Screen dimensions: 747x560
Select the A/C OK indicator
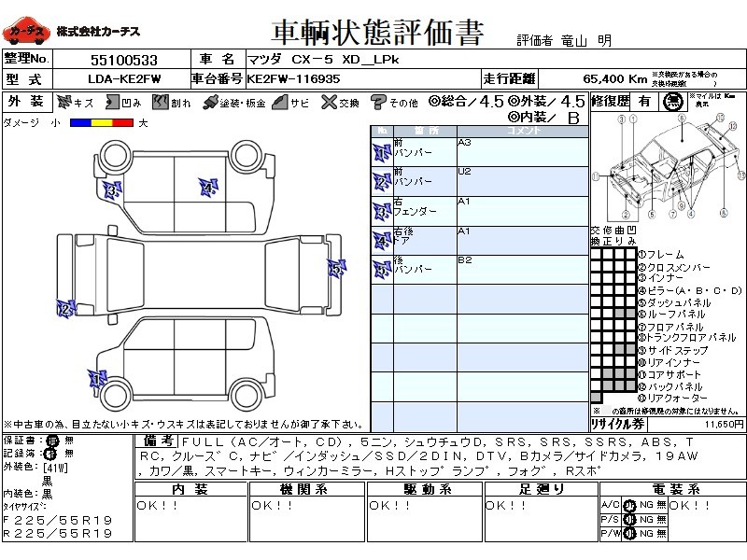point(629,506)
